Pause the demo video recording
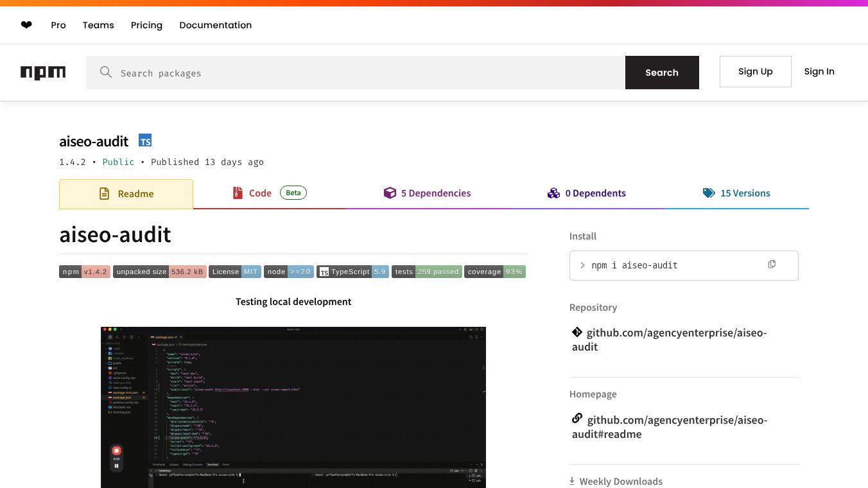Image resolution: width=868 pixels, height=488 pixels. tap(116, 465)
